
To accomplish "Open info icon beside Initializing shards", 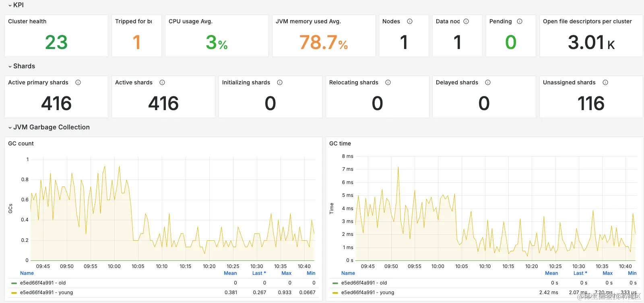I will [280, 82].
